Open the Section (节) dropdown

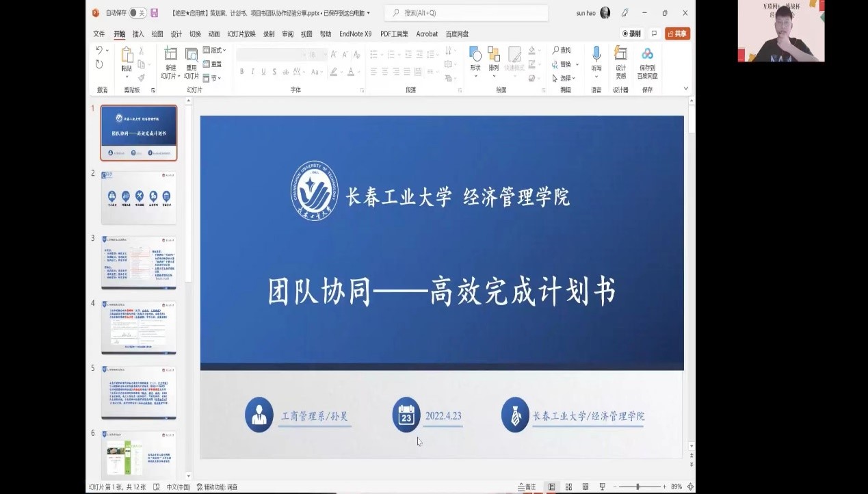click(x=214, y=78)
